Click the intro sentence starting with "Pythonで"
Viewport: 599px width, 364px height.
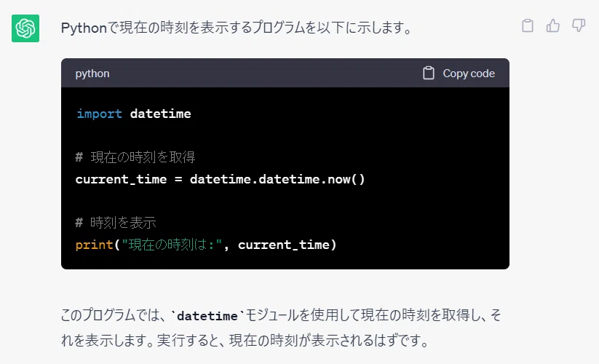(x=236, y=28)
